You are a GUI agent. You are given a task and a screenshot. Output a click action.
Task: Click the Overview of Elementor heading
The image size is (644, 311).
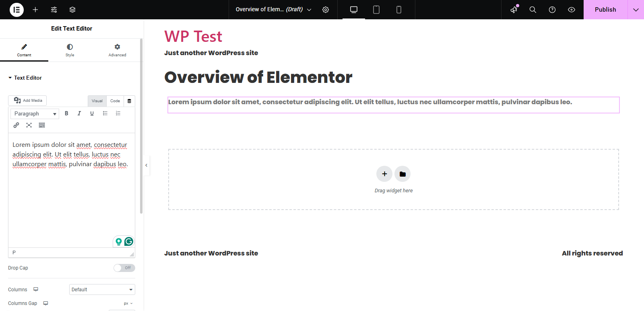point(258,77)
